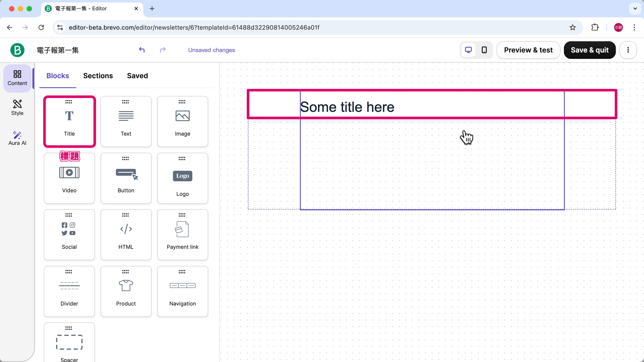
Task: Pick the Image block
Action: coord(182,121)
